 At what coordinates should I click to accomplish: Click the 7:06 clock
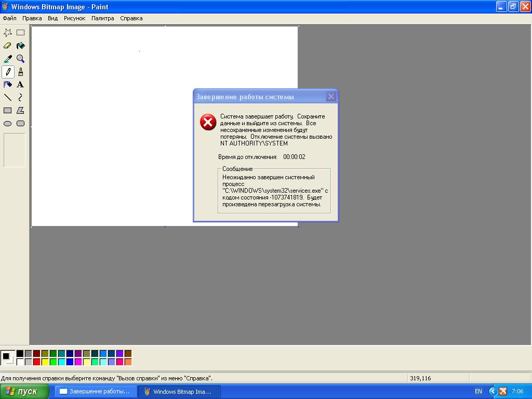[x=518, y=392]
